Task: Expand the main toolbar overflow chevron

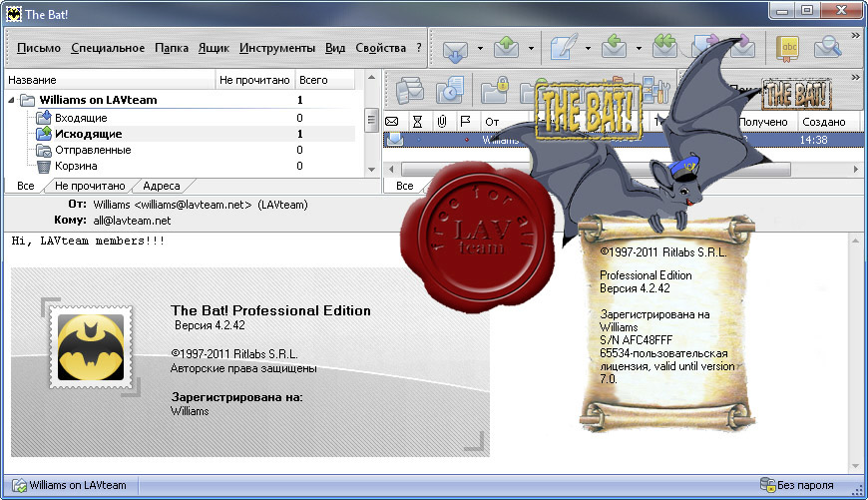Action: (x=855, y=36)
